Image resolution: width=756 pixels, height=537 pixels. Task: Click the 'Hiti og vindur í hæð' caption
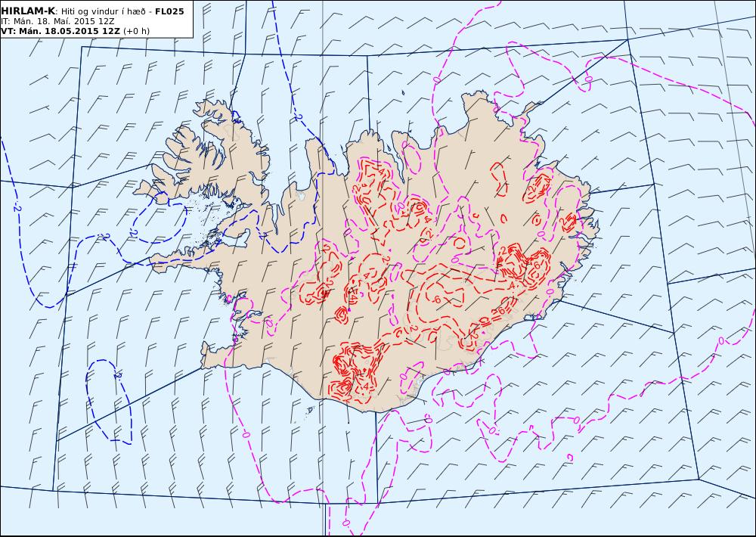tap(103, 11)
